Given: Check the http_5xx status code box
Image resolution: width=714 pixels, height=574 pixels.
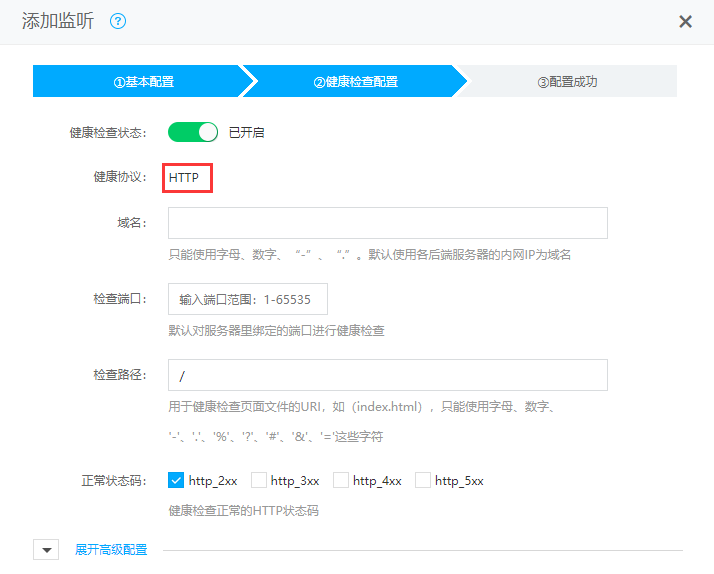Looking at the screenshot, I should pyautogui.click(x=422, y=481).
